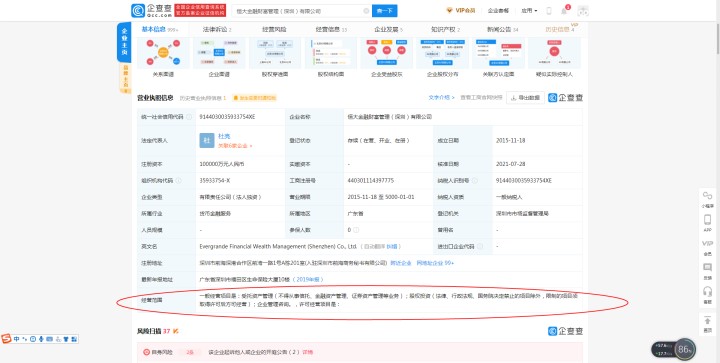Click the 100000万元人民币 registered capital value
Screen dimensions: 720x363
click(222, 164)
